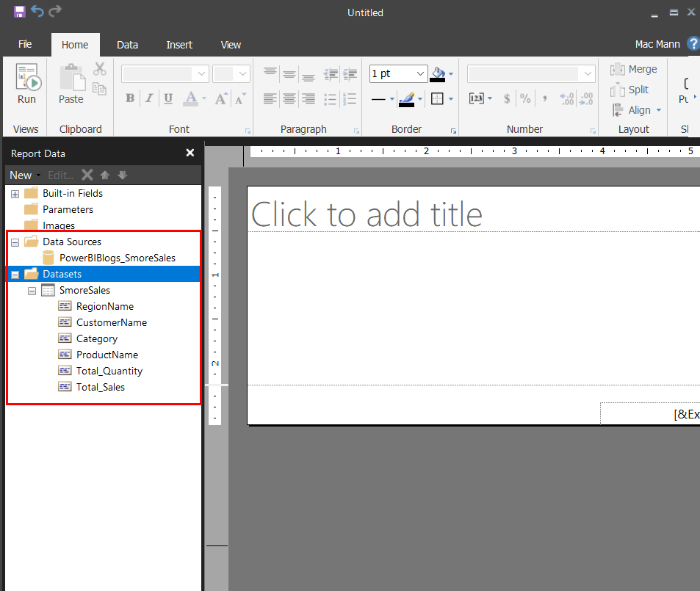Toggle italic formatting
The height and width of the screenshot is (591, 700).
149,98
